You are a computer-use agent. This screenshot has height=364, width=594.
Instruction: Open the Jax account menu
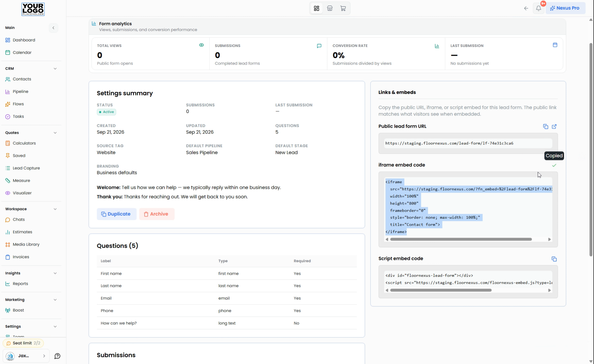26,356
